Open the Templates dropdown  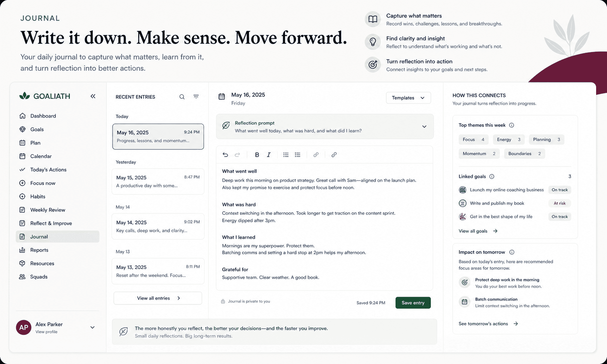click(408, 98)
